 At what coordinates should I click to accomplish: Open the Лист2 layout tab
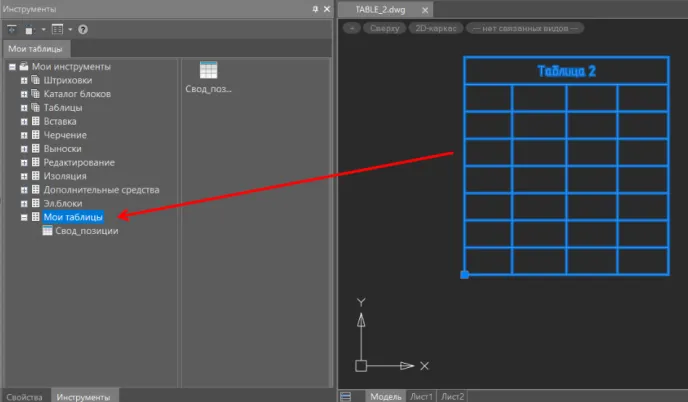[x=453, y=396]
